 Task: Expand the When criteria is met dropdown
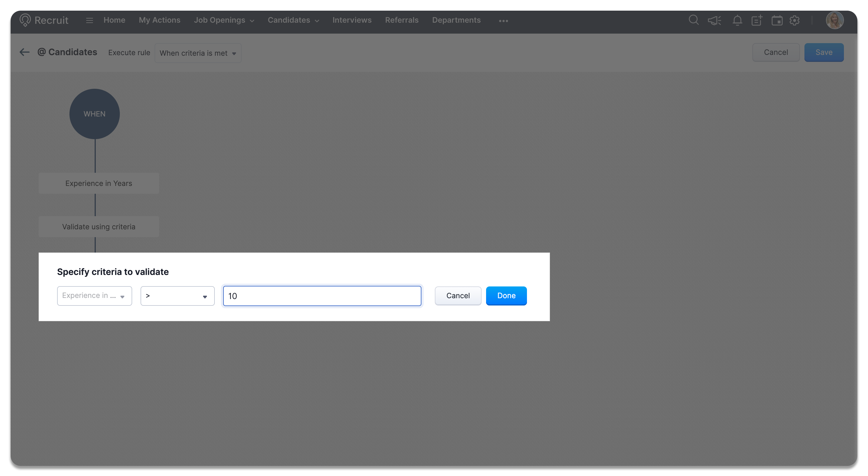198,53
